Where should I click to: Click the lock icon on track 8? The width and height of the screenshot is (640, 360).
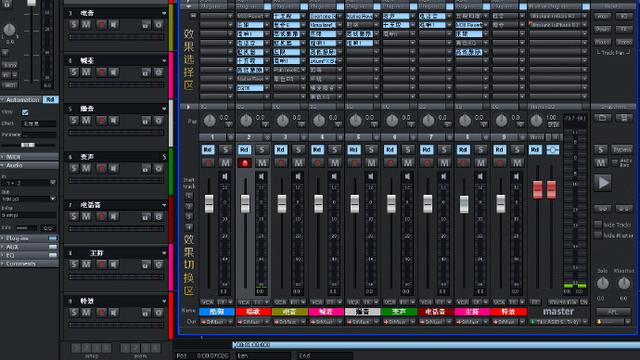146,265
